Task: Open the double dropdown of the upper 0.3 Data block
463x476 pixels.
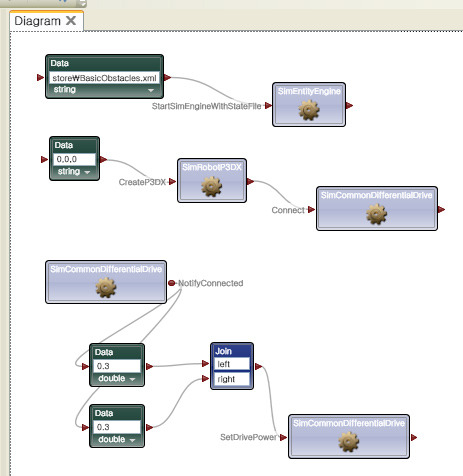Action: click(x=132, y=379)
